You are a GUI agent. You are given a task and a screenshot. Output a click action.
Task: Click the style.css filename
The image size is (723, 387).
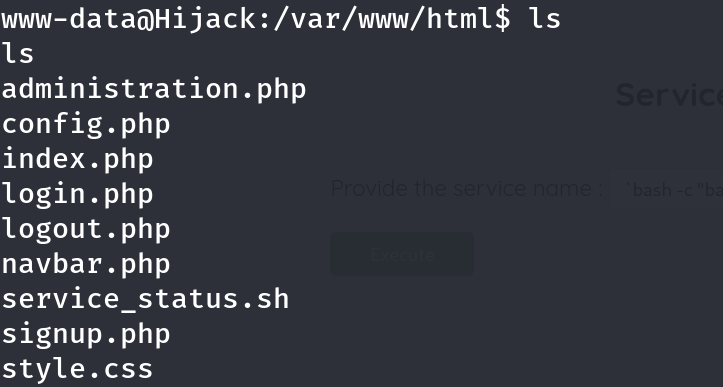[77, 369]
